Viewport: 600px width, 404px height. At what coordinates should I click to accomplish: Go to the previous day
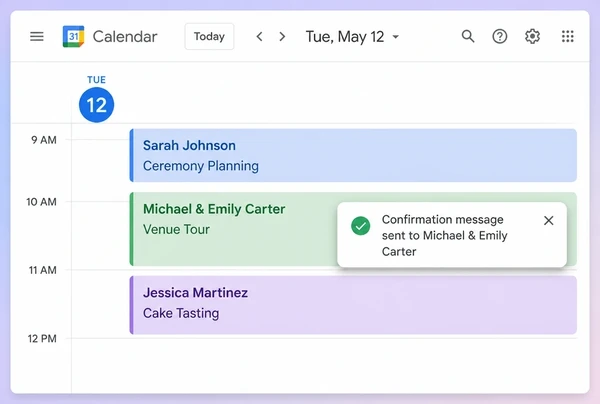click(259, 36)
